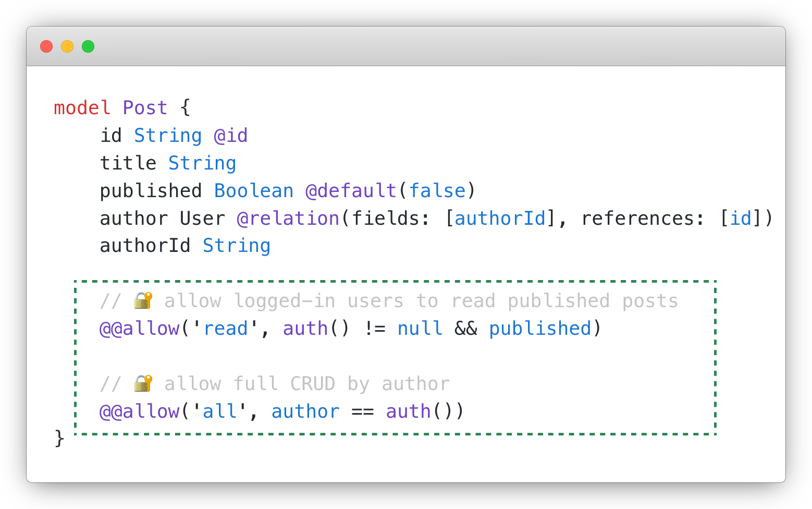This screenshot has width=812, height=509.
Task: Click the lock icon beside the read-permission comment
Action: [x=142, y=300]
